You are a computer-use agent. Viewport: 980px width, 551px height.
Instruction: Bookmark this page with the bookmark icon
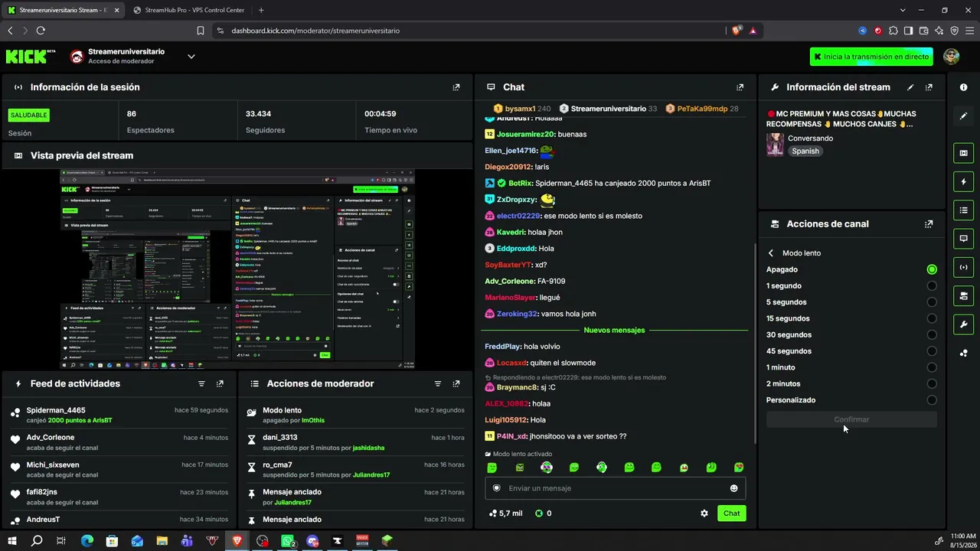[201, 31]
